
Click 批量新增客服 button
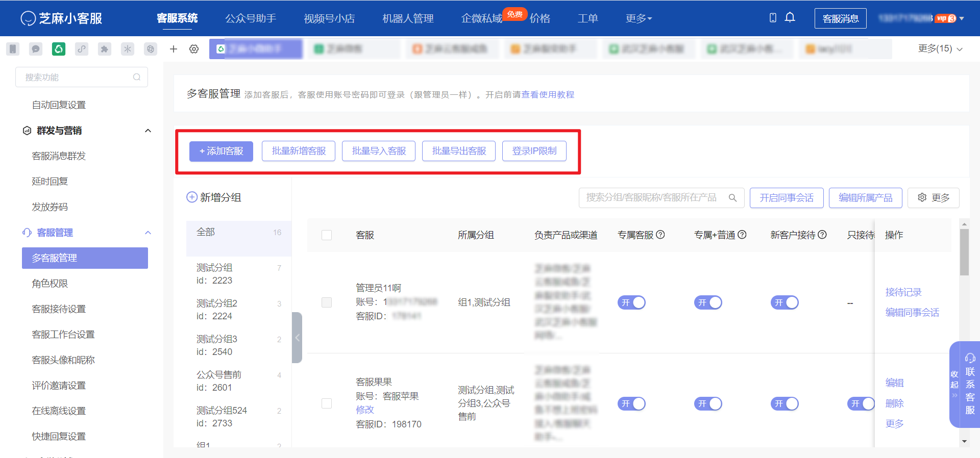(x=299, y=151)
